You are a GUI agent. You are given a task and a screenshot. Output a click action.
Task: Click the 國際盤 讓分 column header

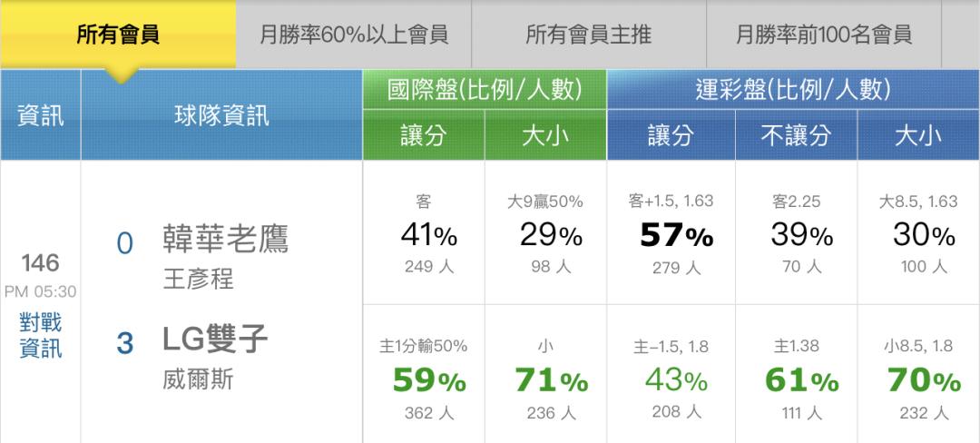pos(424,137)
